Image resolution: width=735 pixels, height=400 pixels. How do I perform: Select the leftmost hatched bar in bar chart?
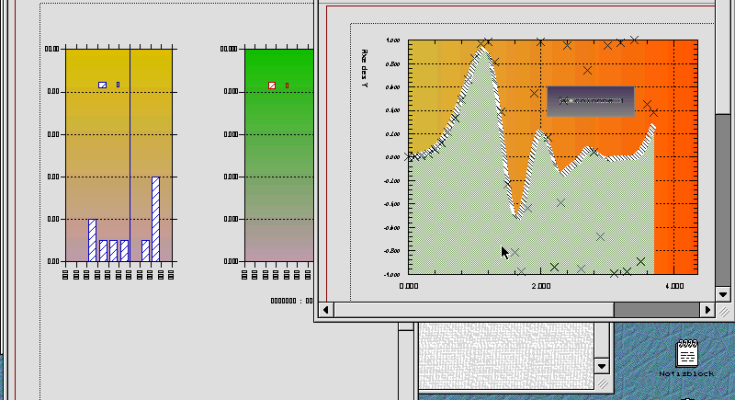(x=92, y=240)
